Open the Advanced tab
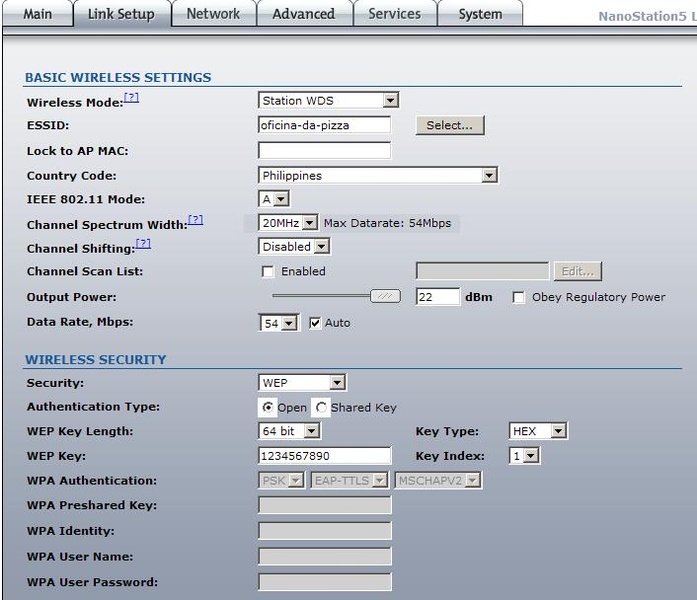The image size is (697, 600). point(304,14)
